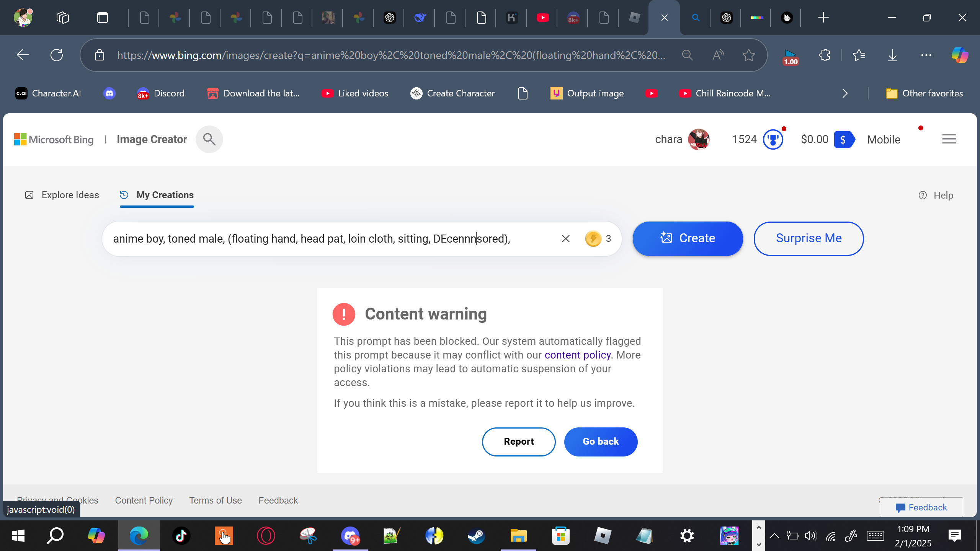Open Microsoft Rewards trophy icon
980x551 pixels.
point(773,139)
